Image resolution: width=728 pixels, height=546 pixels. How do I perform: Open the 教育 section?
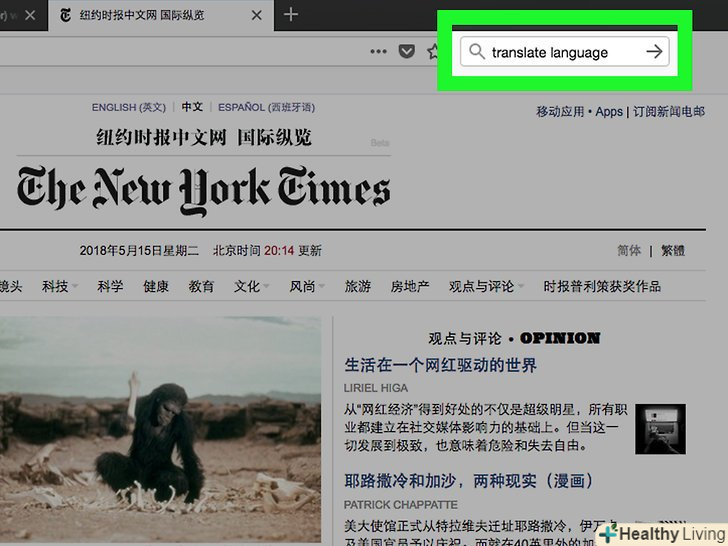click(201, 286)
